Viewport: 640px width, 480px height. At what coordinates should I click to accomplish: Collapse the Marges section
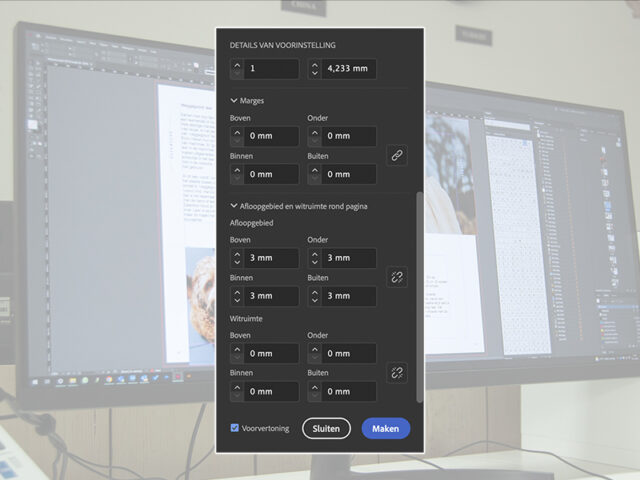[234, 100]
